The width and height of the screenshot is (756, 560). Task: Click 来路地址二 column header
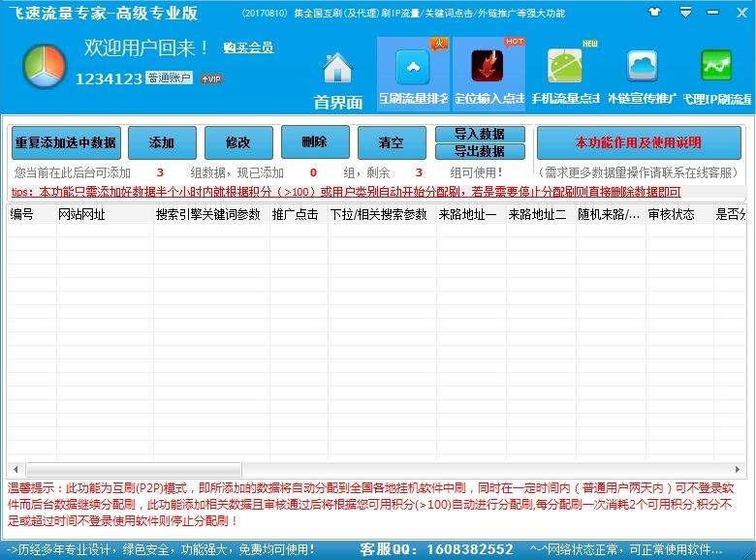[x=541, y=214]
